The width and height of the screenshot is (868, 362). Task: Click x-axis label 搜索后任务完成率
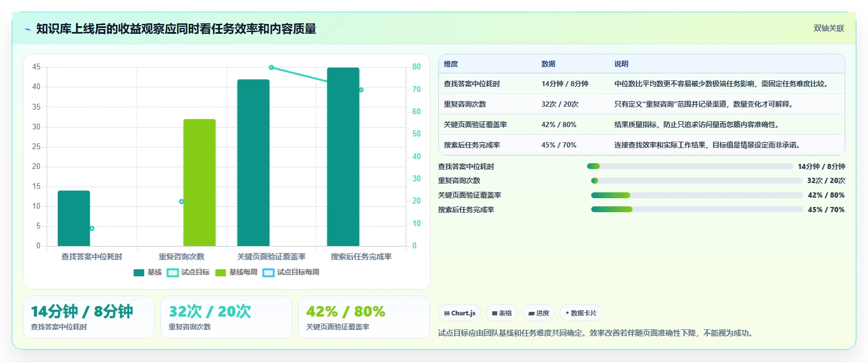click(x=361, y=256)
